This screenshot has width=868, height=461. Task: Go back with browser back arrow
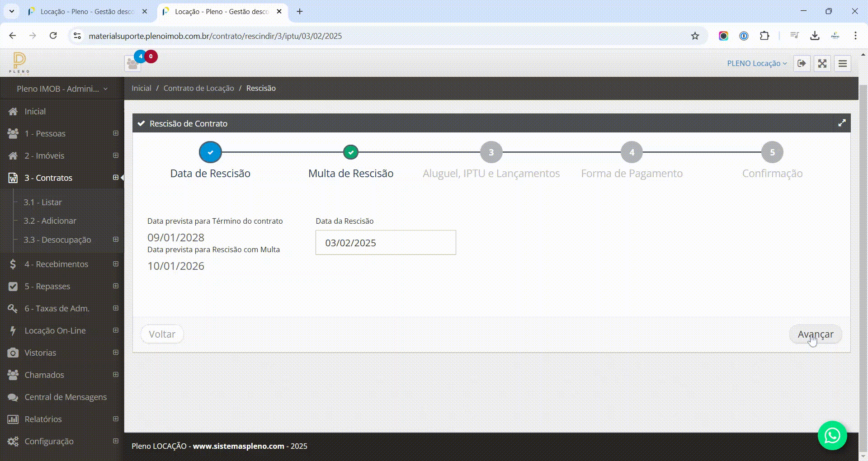click(x=13, y=36)
